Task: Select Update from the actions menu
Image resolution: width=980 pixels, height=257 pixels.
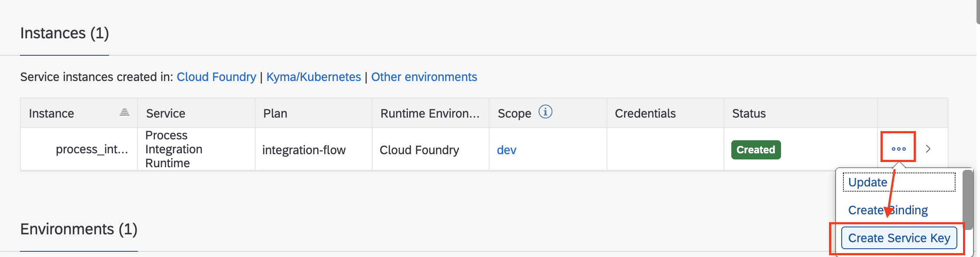Action: click(x=867, y=182)
